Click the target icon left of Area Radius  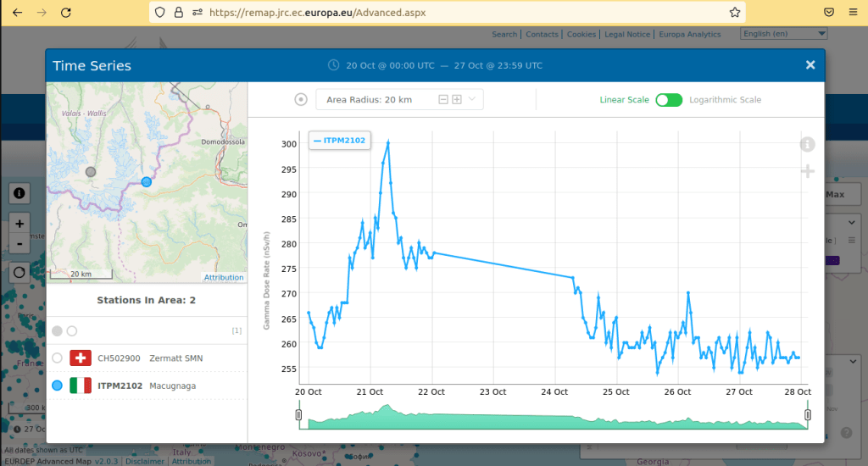click(x=301, y=100)
